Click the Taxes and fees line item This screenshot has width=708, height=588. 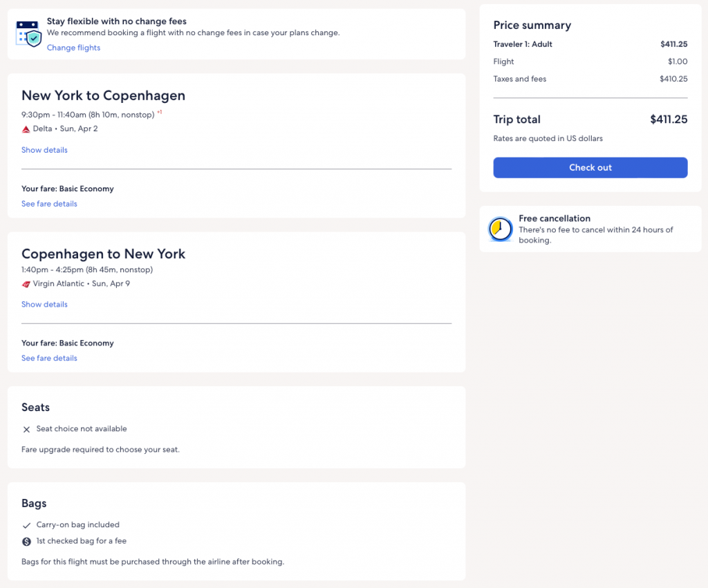coord(519,79)
